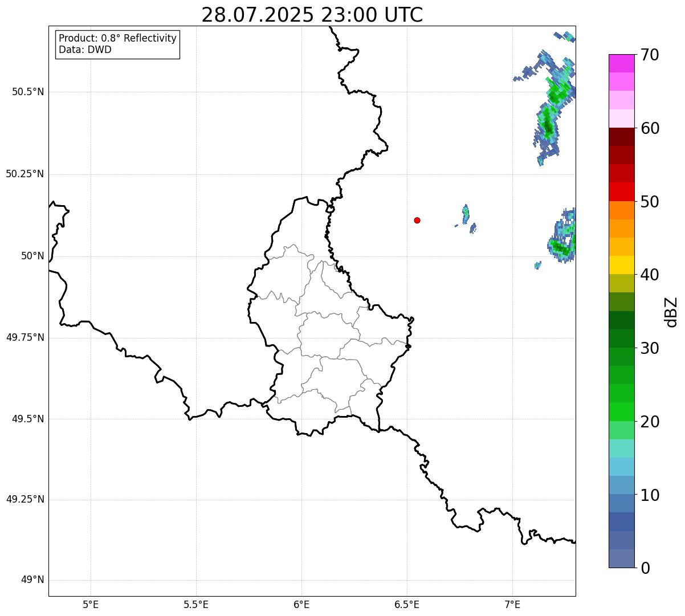Click the colorbar value 50
This screenshot has height=616, width=685.
650,202
